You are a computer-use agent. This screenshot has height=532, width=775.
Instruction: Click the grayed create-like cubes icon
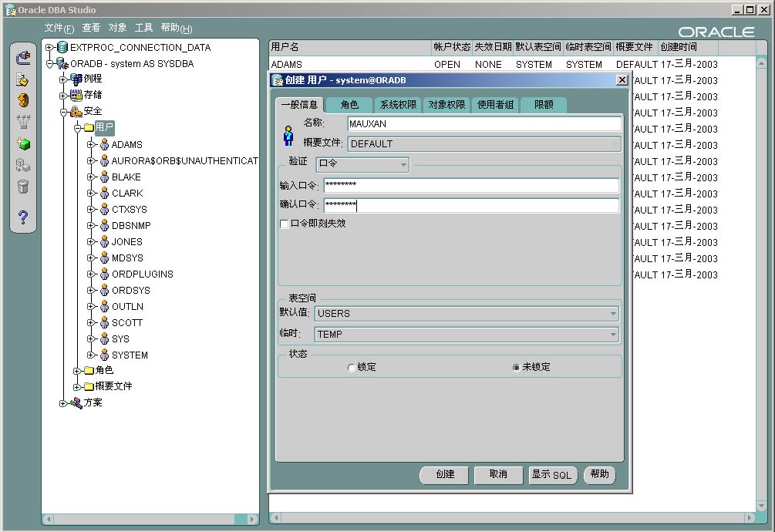pos(22,165)
